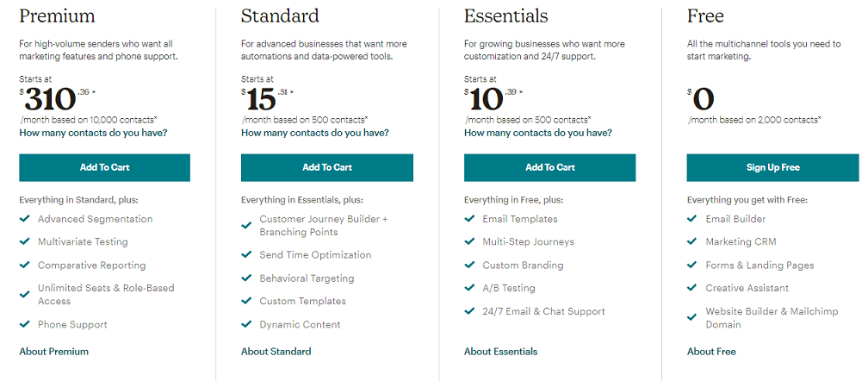
Task: Add the Standard plan to cart
Action: point(327,167)
